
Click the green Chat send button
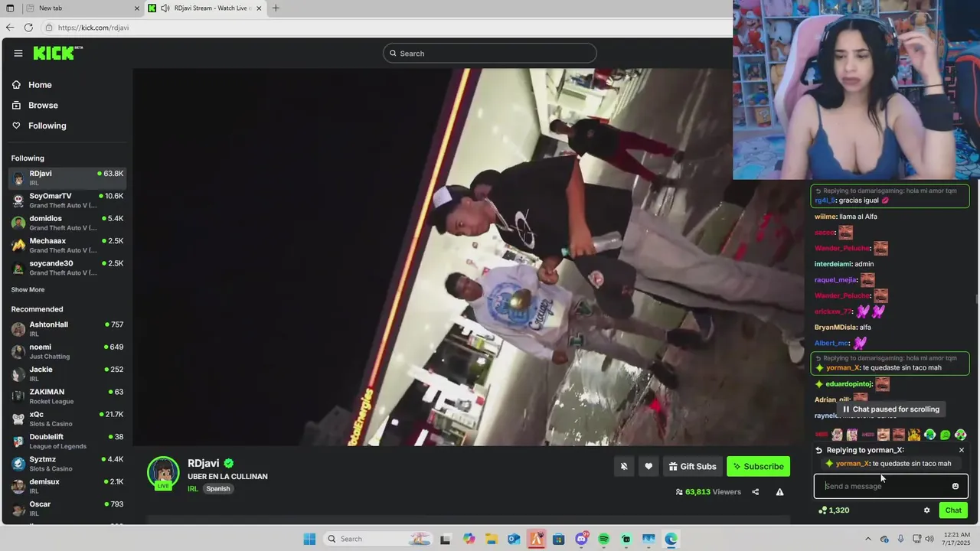pos(953,510)
